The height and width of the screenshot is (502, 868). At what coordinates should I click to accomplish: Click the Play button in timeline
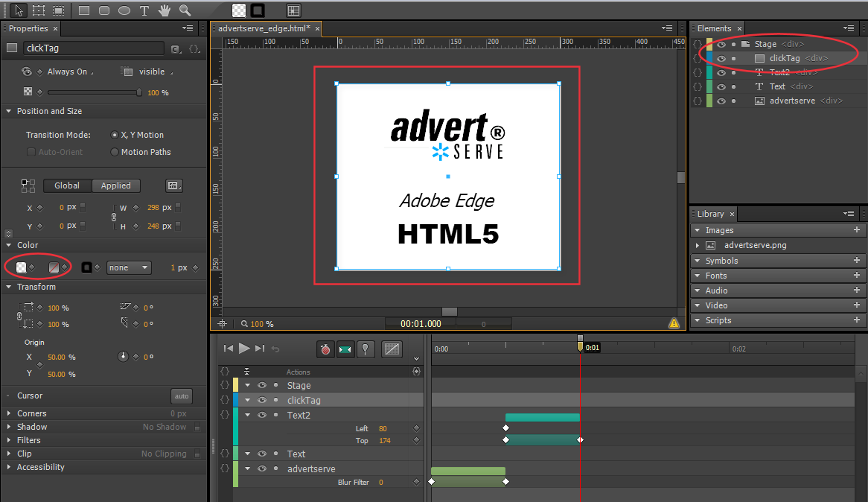click(x=244, y=348)
